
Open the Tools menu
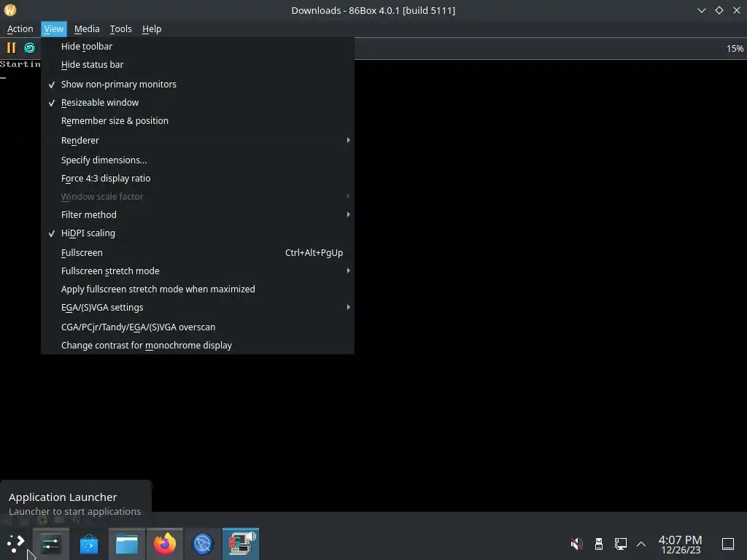click(x=120, y=29)
